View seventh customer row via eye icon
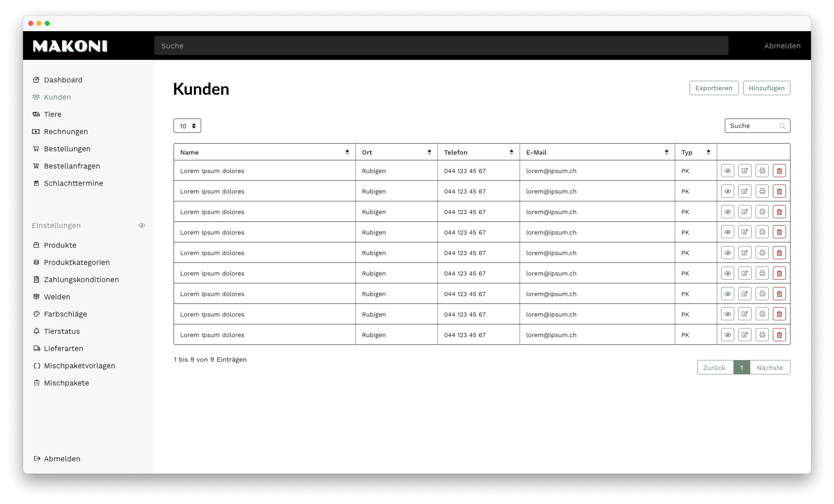 727,294
